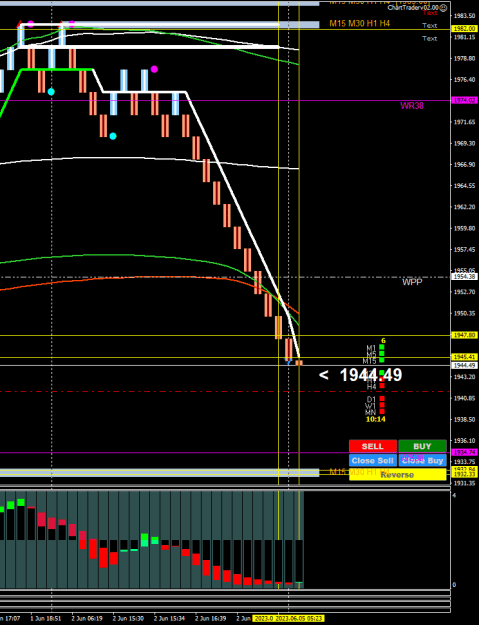Click the green M1 trend square
The height and width of the screenshot is (625, 479).
[x=382, y=347]
